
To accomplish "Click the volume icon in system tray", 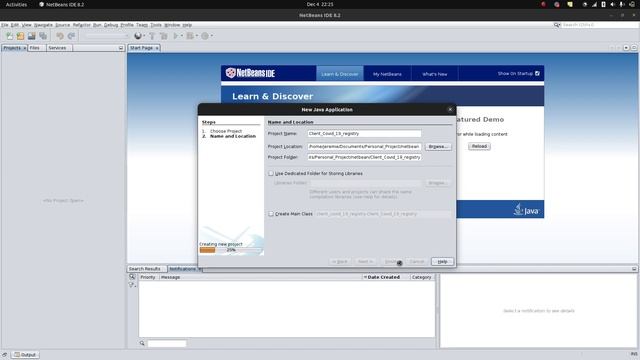I will pyautogui.click(x=612, y=4).
